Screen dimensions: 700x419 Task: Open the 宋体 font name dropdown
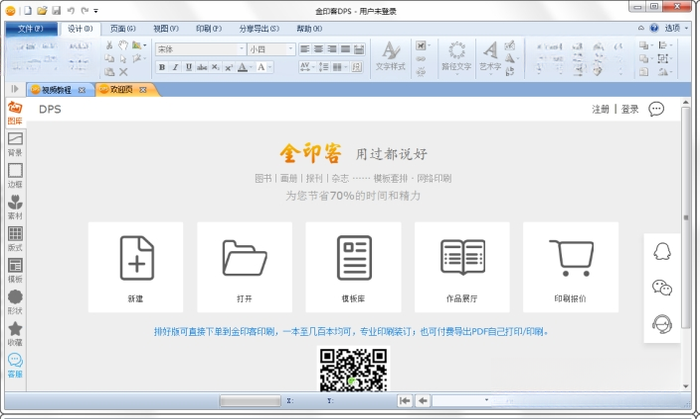pyautogui.click(x=242, y=49)
